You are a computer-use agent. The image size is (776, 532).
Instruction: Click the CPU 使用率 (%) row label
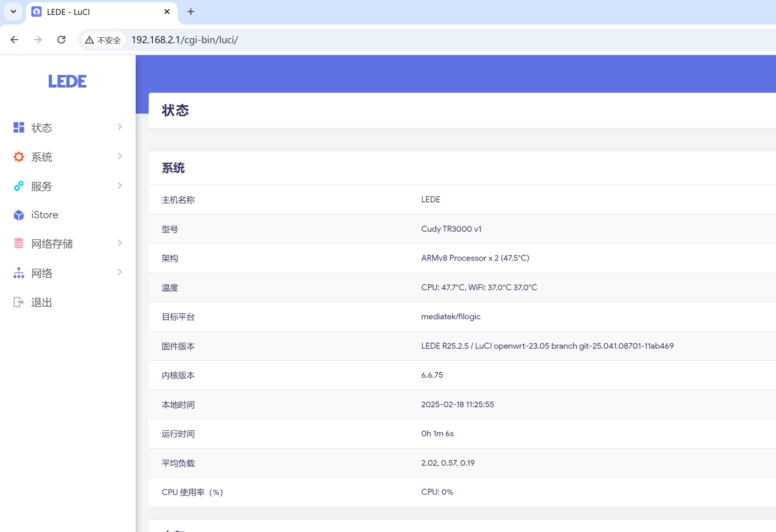(192, 492)
